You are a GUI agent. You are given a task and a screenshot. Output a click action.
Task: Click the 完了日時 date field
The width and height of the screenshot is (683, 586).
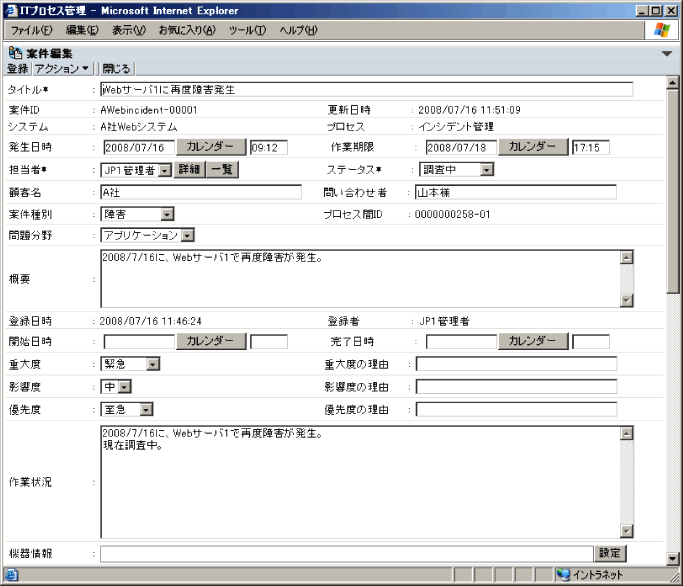tap(461, 342)
